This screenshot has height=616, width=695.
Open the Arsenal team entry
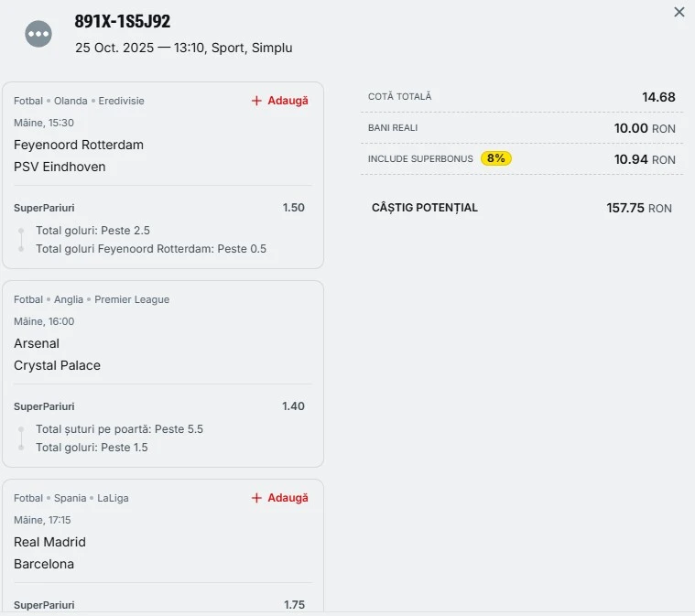(37, 343)
